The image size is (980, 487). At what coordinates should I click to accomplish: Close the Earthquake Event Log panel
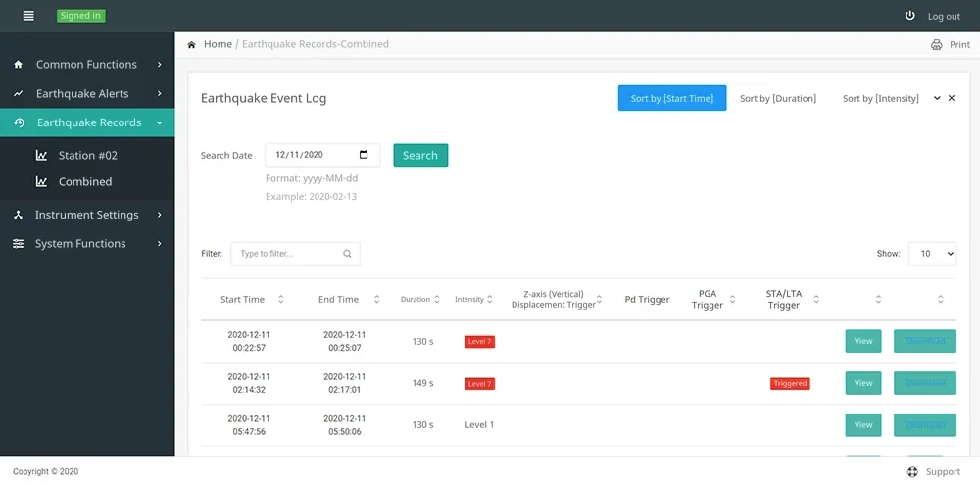tap(952, 98)
